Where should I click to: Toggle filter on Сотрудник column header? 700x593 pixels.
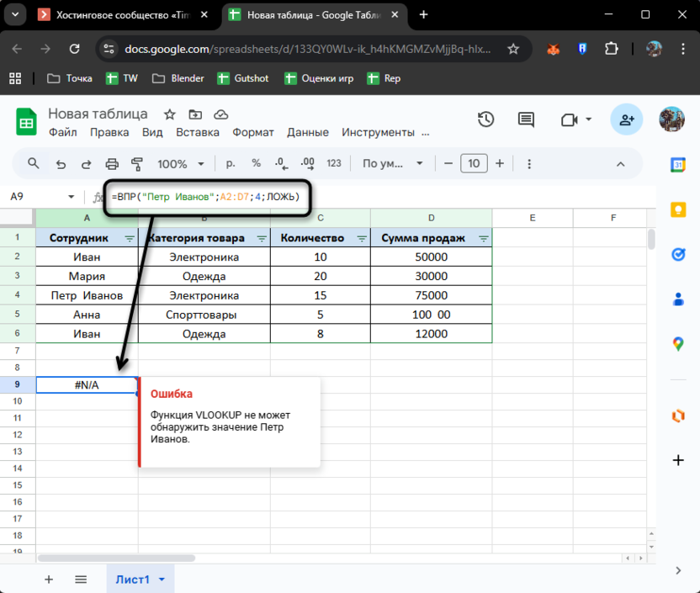pyautogui.click(x=130, y=239)
